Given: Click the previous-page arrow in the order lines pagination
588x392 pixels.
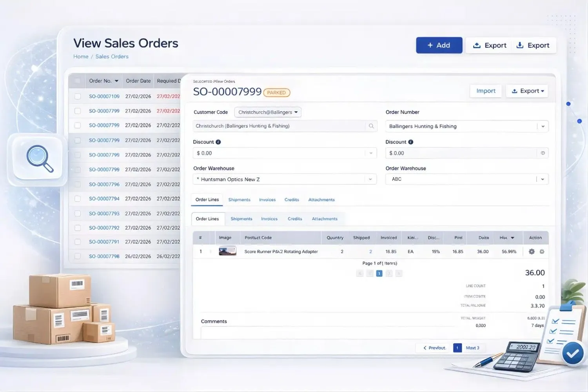Looking at the screenshot, I should [x=360, y=273].
